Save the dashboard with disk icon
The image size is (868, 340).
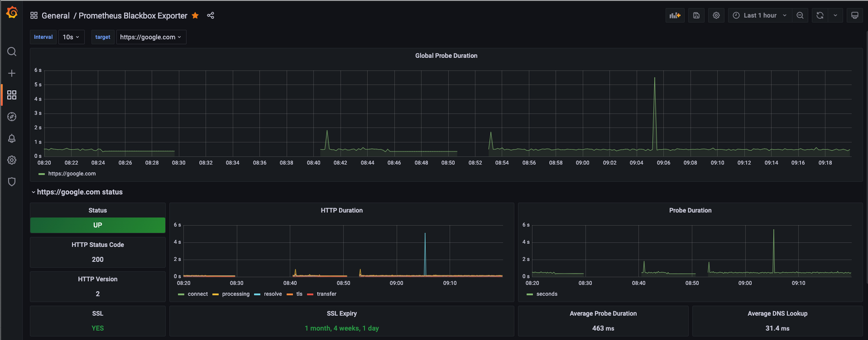[x=696, y=15]
